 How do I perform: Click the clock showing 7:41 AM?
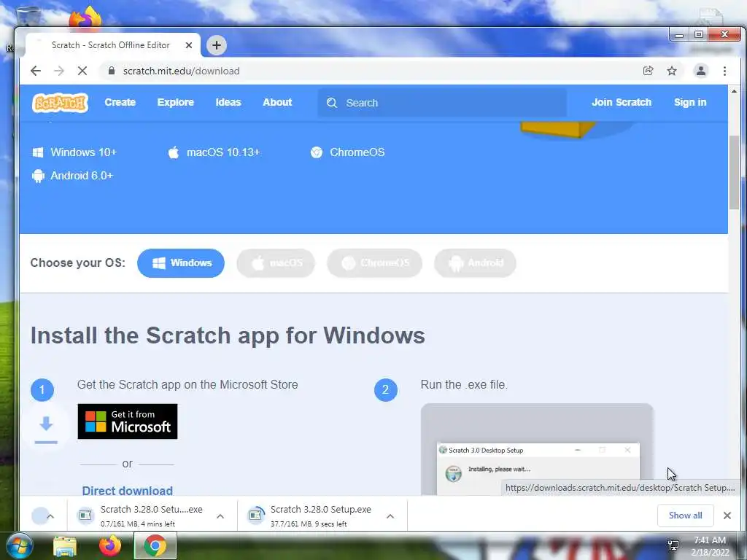[x=709, y=540]
